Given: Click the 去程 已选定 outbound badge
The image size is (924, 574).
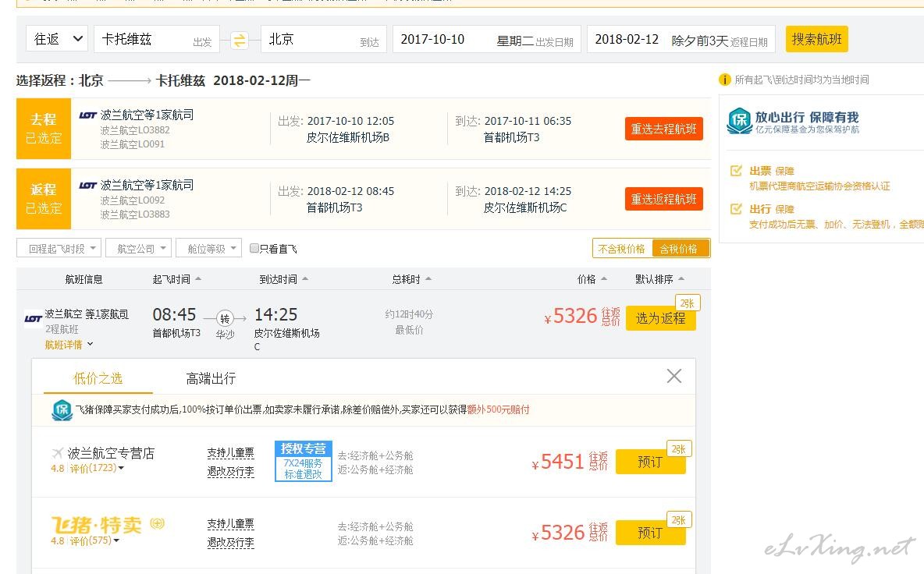Looking at the screenshot, I should [x=44, y=129].
